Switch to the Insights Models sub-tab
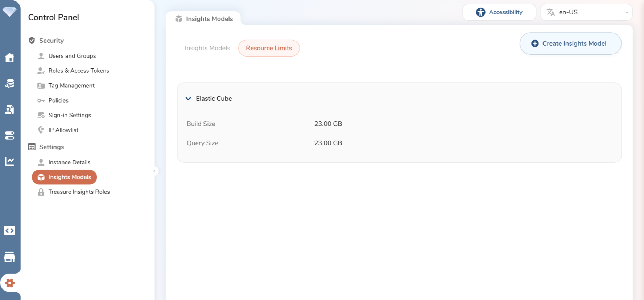The image size is (644, 300). [207, 48]
